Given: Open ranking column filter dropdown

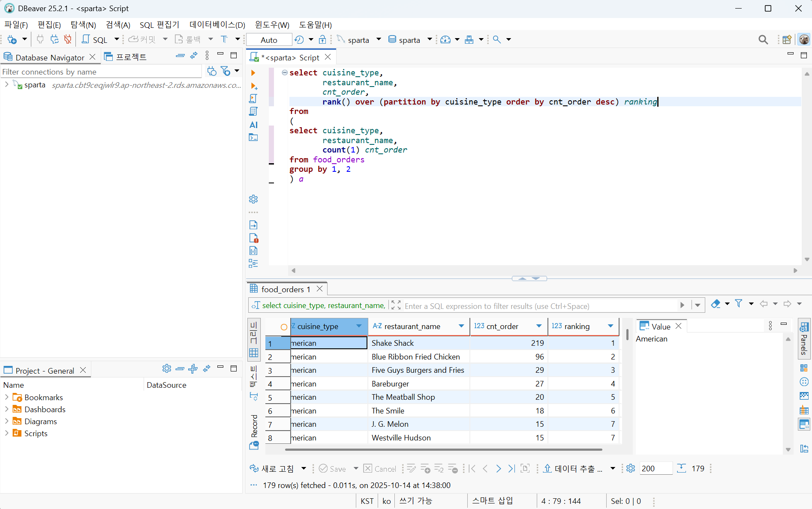Looking at the screenshot, I should point(611,326).
